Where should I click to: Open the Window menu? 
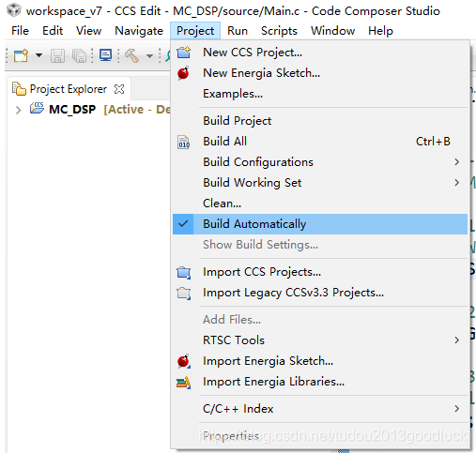coord(332,31)
